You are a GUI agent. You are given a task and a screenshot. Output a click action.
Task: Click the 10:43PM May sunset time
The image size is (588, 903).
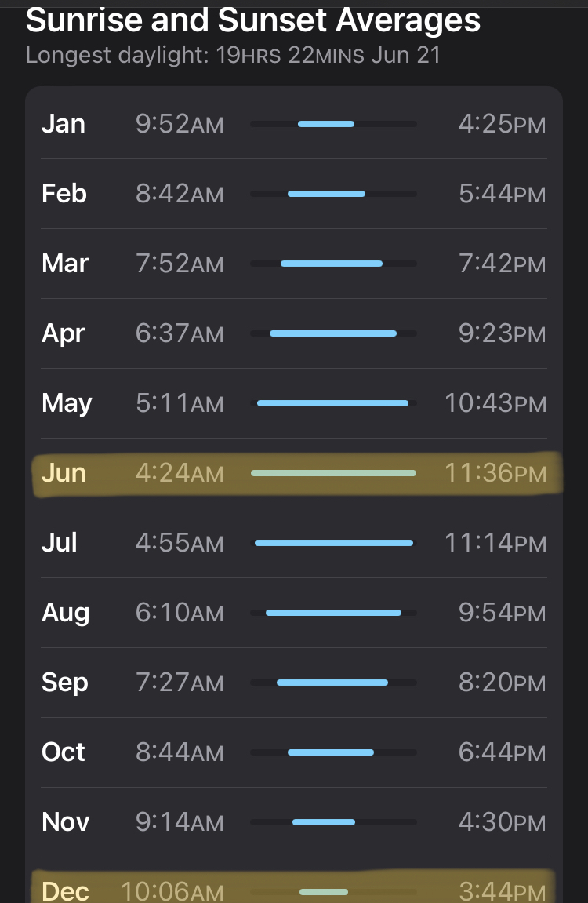[495, 403]
